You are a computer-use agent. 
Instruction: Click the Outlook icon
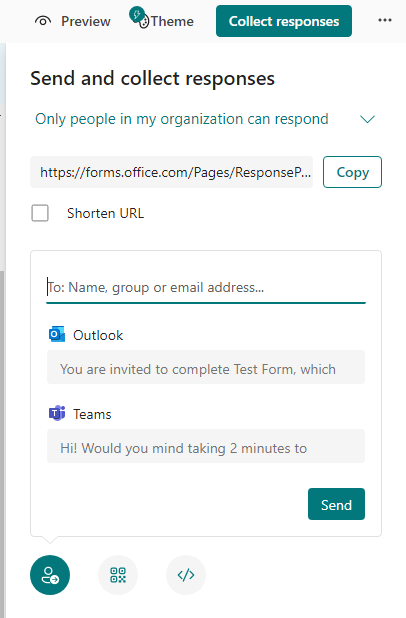point(57,334)
